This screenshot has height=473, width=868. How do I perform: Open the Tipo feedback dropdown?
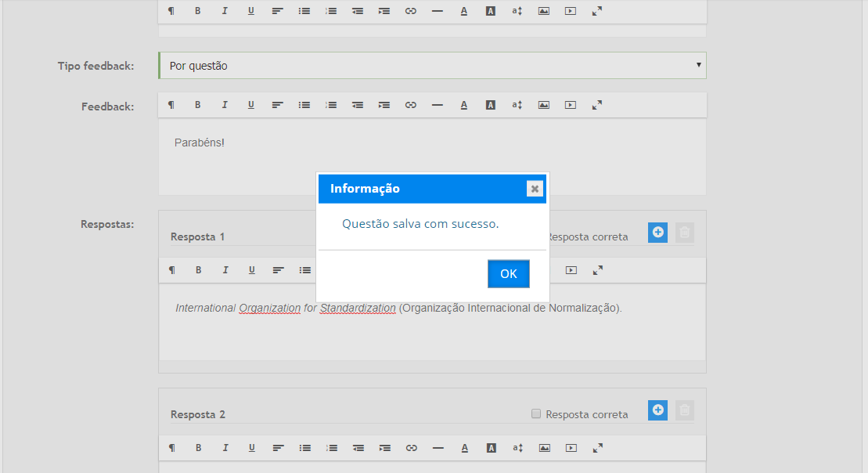coord(432,66)
